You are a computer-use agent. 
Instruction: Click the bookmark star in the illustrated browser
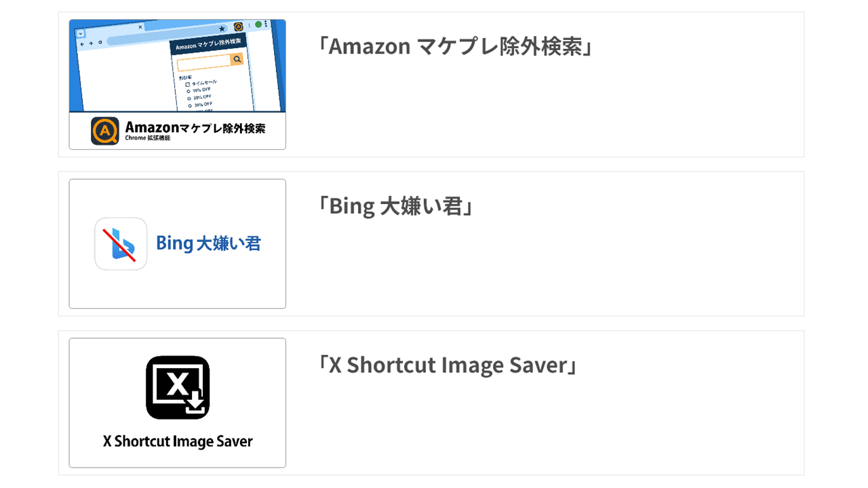(222, 28)
